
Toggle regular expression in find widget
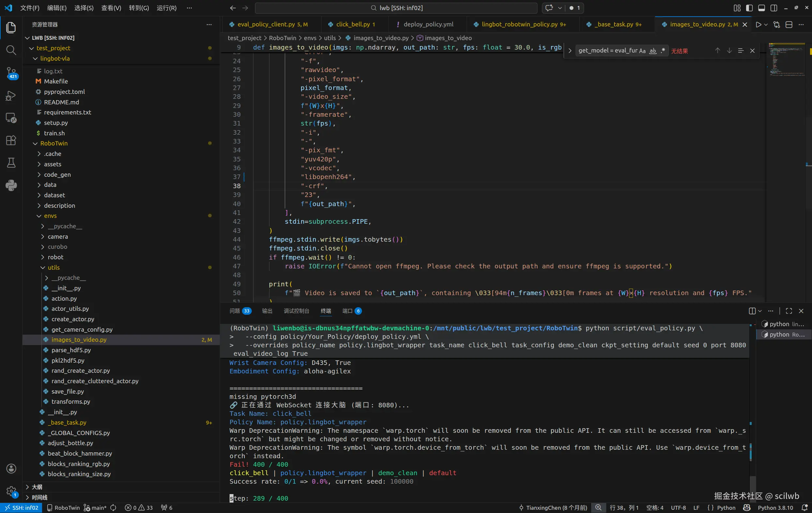coord(663,51)
